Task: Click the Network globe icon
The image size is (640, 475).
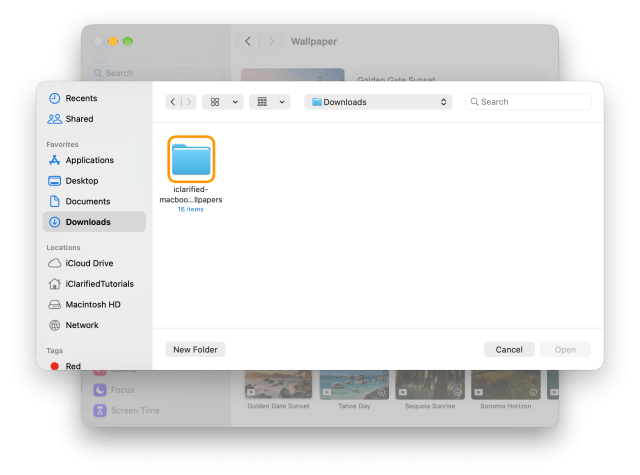Action: (54, 325)
